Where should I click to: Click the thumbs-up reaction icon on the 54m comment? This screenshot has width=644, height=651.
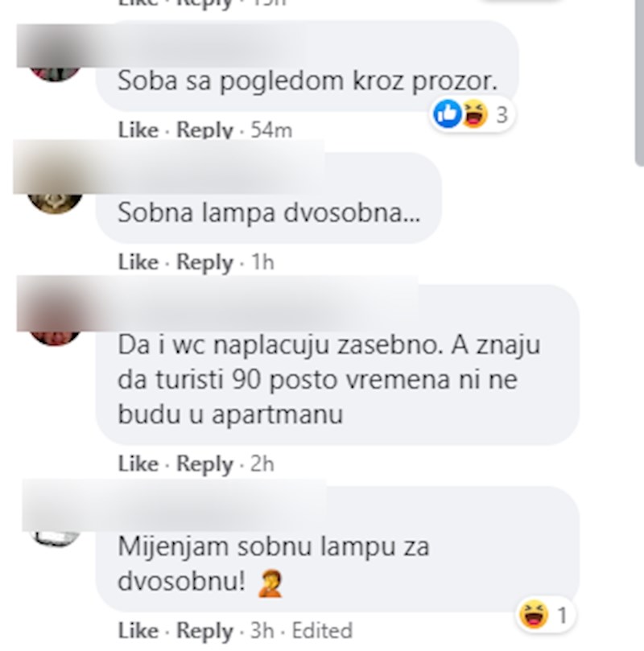447,113
